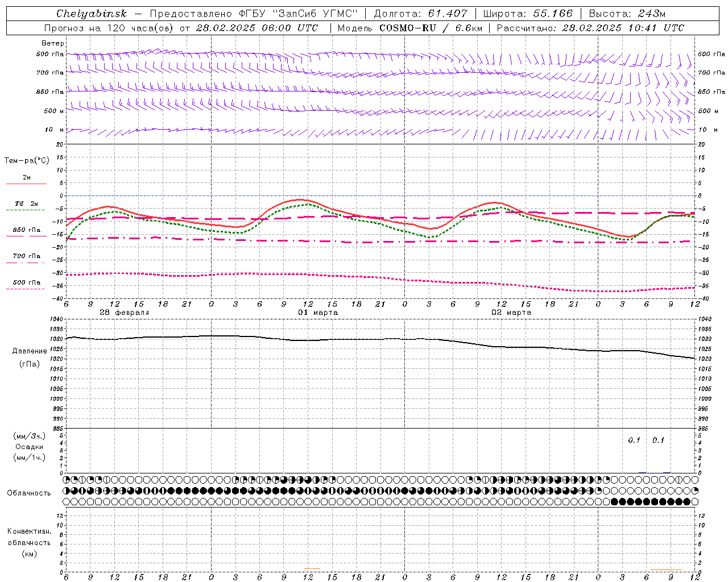Click the 02 марта date label

[511, 313]
